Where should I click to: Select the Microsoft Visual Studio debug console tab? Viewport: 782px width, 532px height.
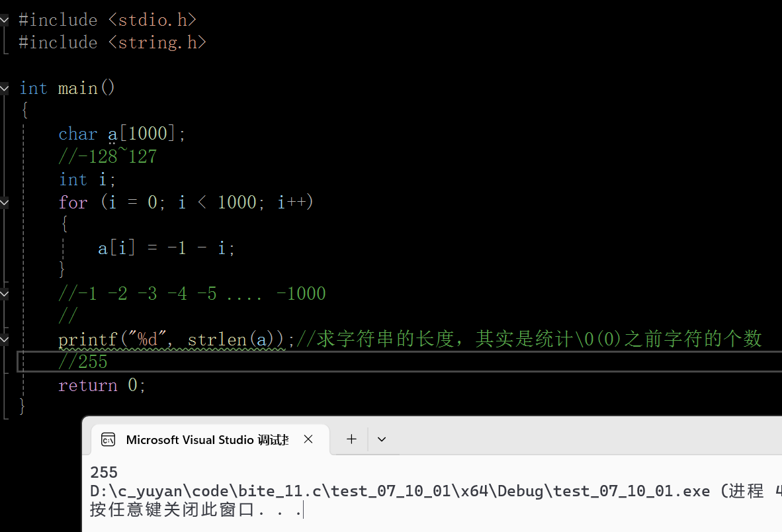tap(210, 439)
